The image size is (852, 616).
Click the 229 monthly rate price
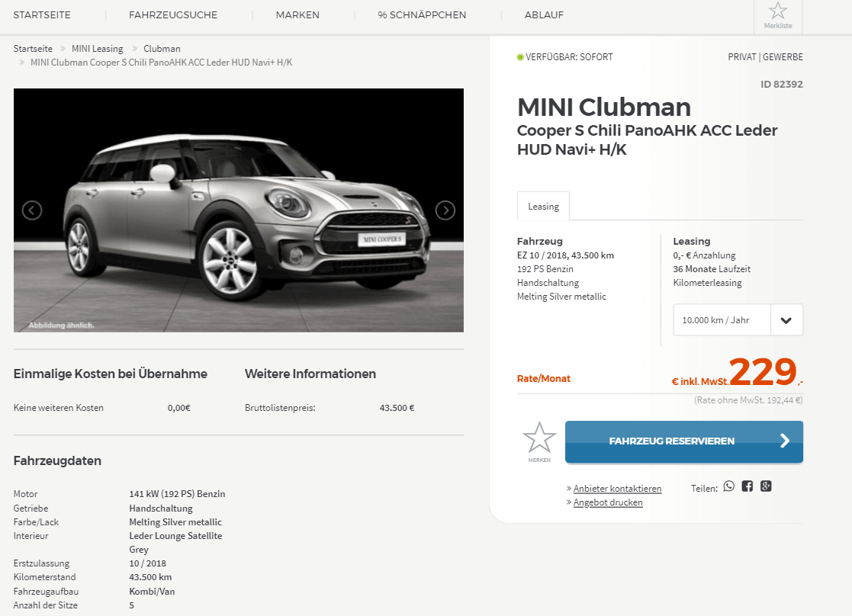762,371
